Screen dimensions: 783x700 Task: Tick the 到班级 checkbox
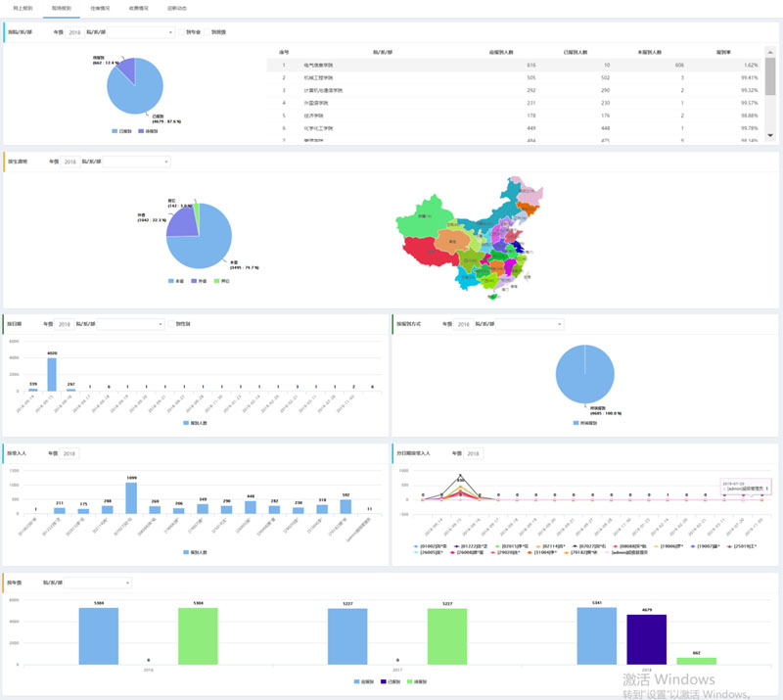coord(207,32)
